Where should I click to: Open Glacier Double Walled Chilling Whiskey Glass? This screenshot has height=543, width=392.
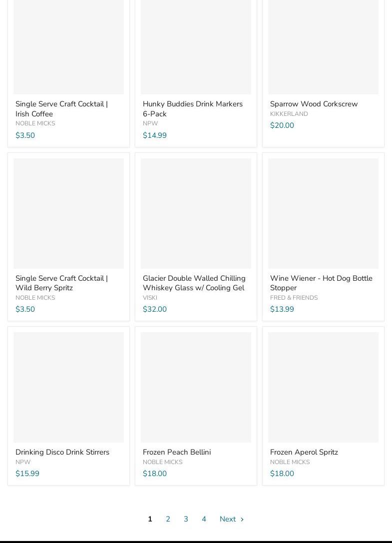click(194, 283)
